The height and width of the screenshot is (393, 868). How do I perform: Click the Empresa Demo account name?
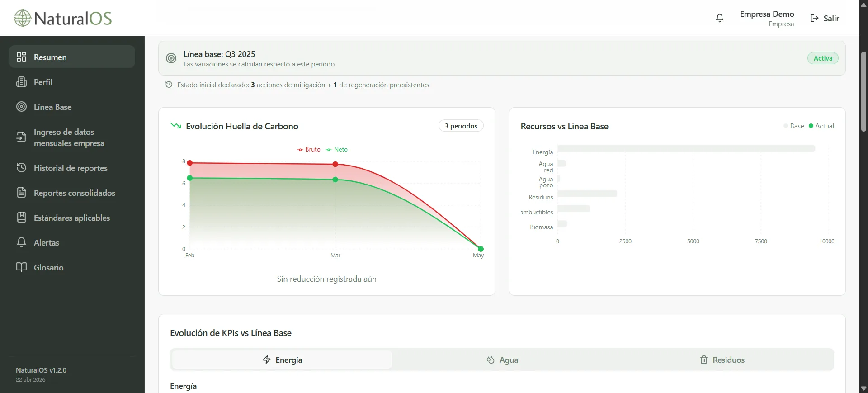[767, 14]
